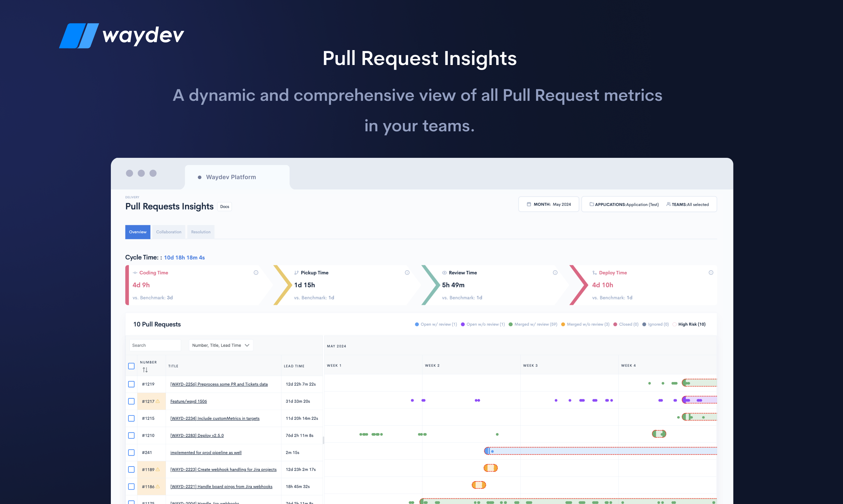Screen dimensions: 843x504
Task: Toggle the Open w/ review (1) legend
Action: [436, 324]
